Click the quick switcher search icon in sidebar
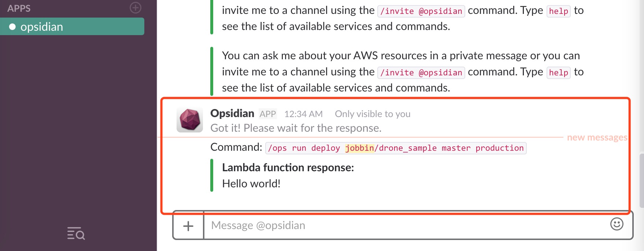Screen dimensions: 644x251 [x=76, y=233]
